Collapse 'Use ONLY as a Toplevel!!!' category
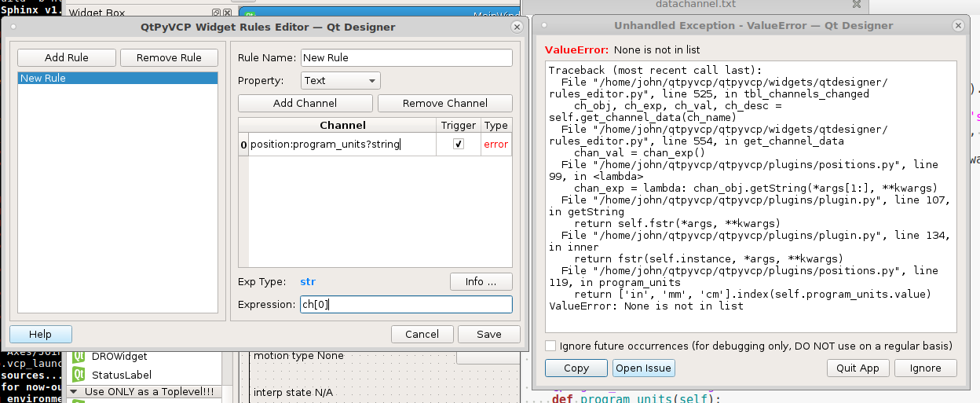This screenshot has width=980, height=403. pyautogui.click(x=74, y=391)
